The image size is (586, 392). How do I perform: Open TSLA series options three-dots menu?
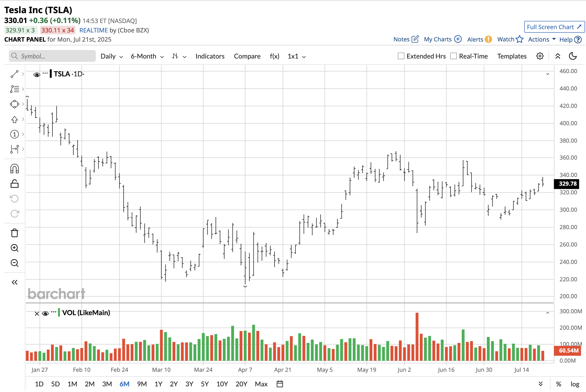pos(45,73)
